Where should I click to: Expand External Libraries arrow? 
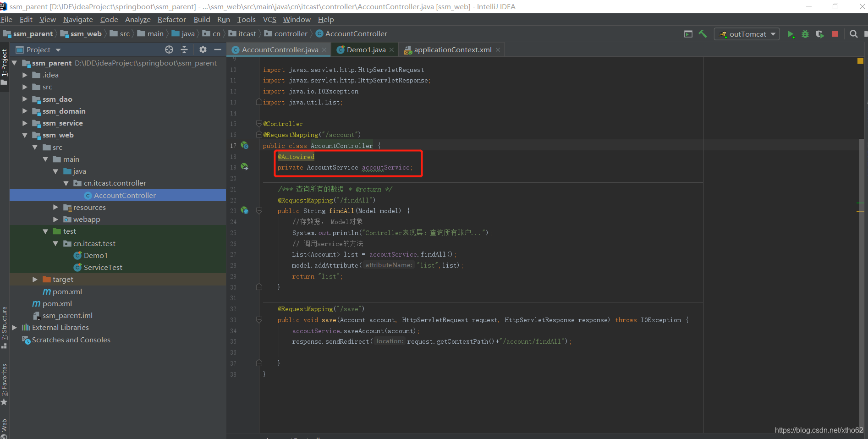(14, 327)
